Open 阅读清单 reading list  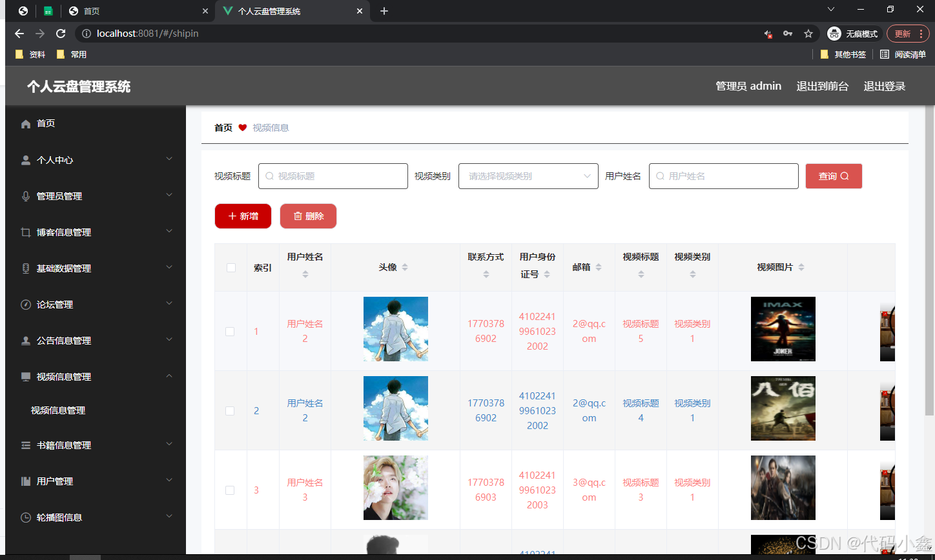click(903, 55)
